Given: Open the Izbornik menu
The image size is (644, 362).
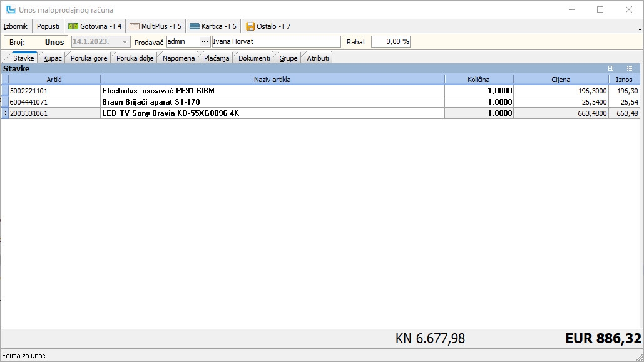Looking at the screenshot, I should 16,26.
